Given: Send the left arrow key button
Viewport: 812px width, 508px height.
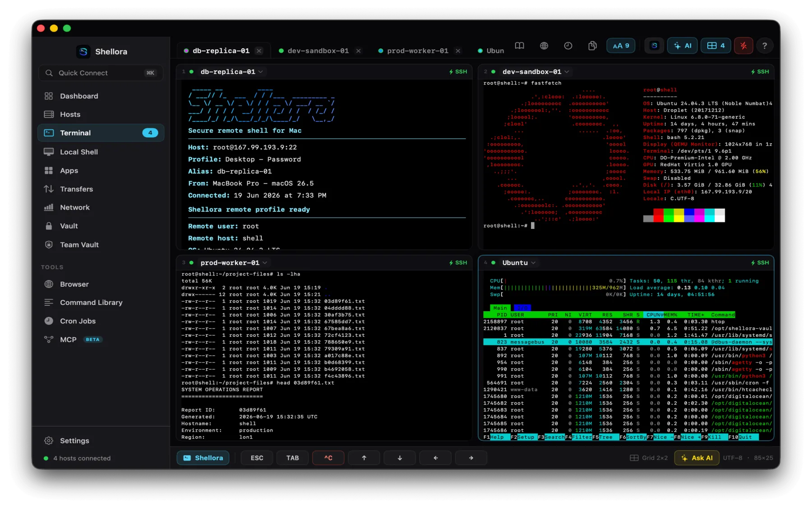Looking at the screenshot, I should point(435,458).
